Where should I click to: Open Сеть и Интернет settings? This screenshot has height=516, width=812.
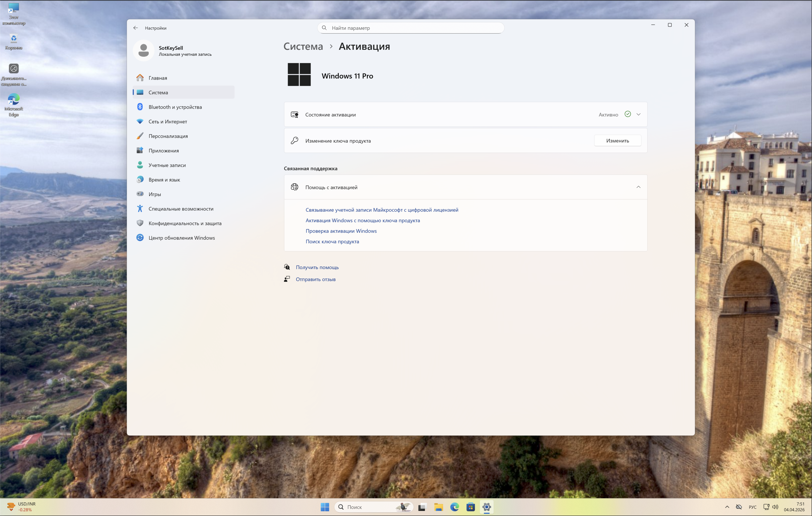[x=167, y=121]
